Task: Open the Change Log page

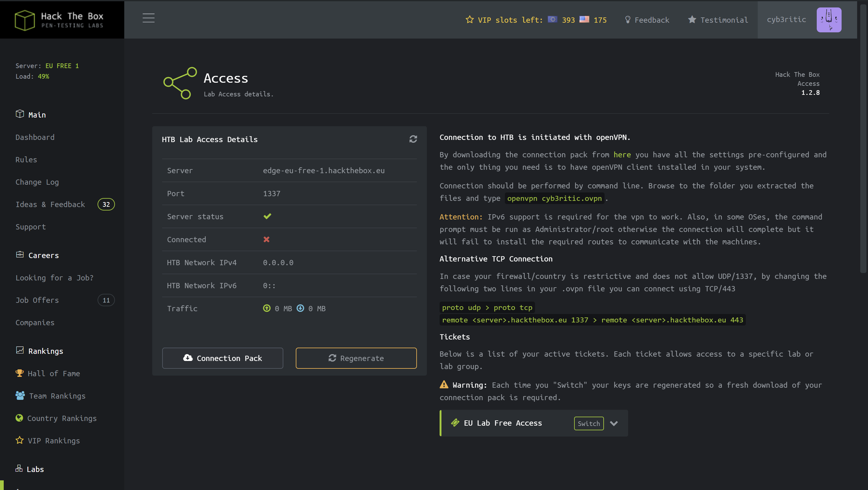Action: pyautogui.click(x=37, y=182)
